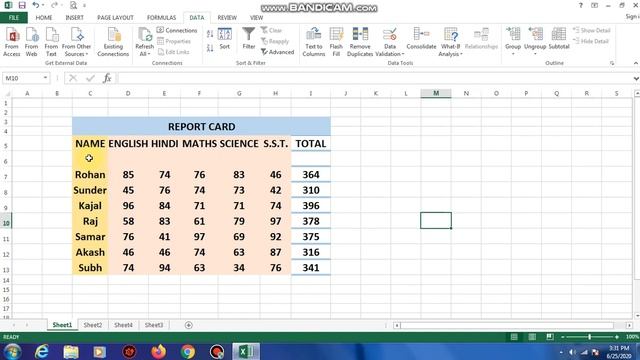The height and width of the screenshot is (360, 640).
Task: Switch to Sheet2 tab
Action: tap(93, 325)
